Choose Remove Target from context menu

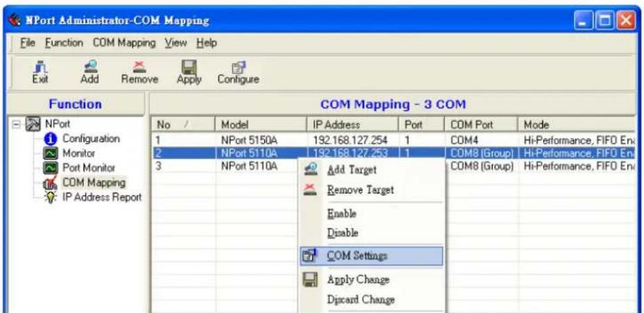(x=361, y=189)
